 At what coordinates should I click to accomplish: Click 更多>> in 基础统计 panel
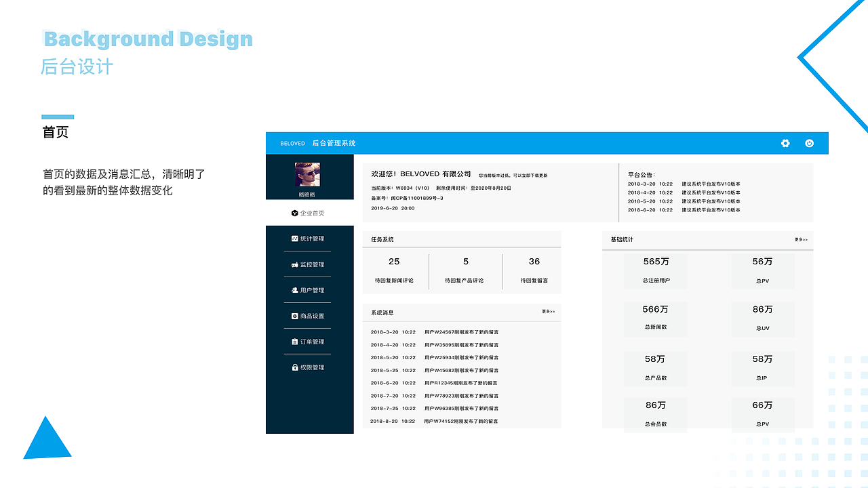[x=801, y=240]
